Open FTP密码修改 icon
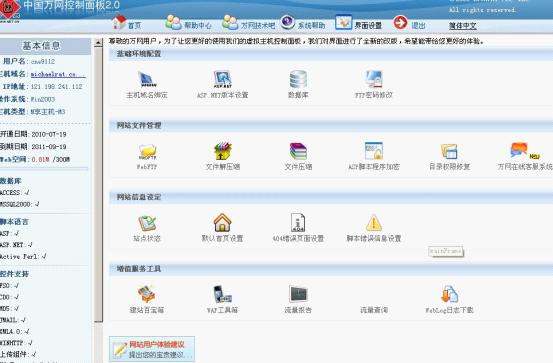The width and height of the screenshot is (553, 363). click(x=374, y=79)
